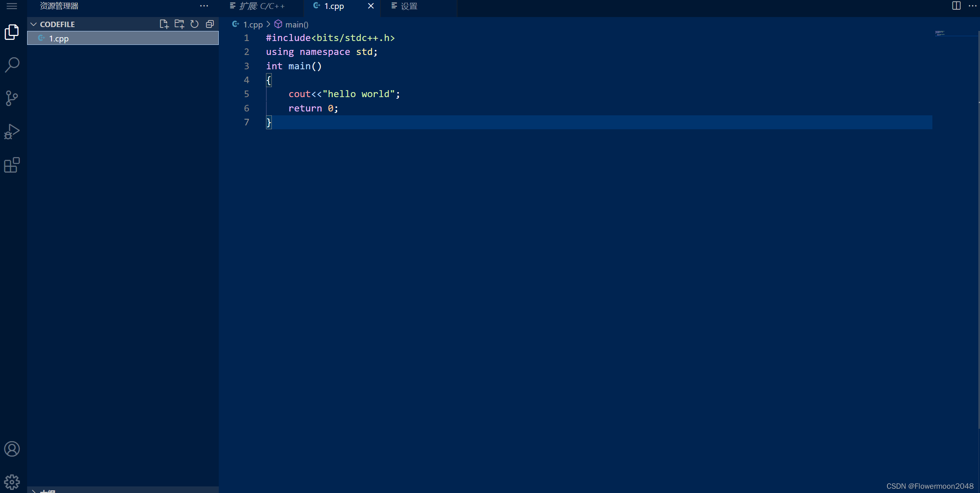980x493 pixels.
Task: Switch to the 扩展 C/C++ tab
Action: (262, 6)
